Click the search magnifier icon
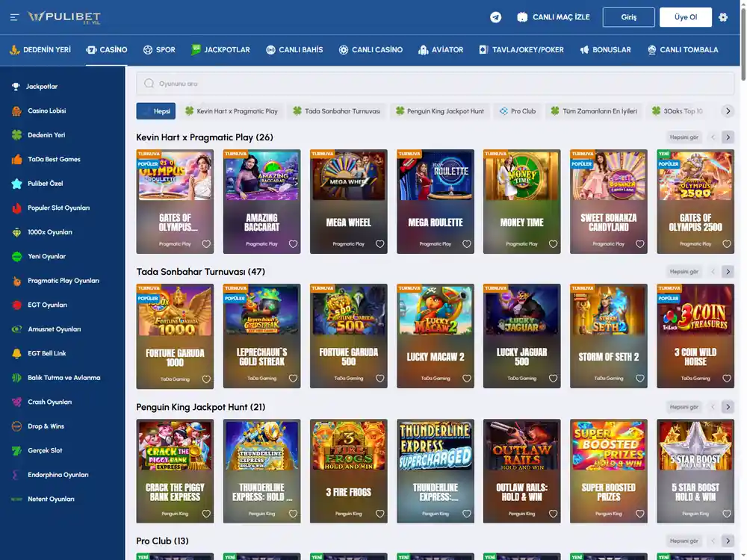The width and height of the screenshot is (747, 560). coord(149,84)
